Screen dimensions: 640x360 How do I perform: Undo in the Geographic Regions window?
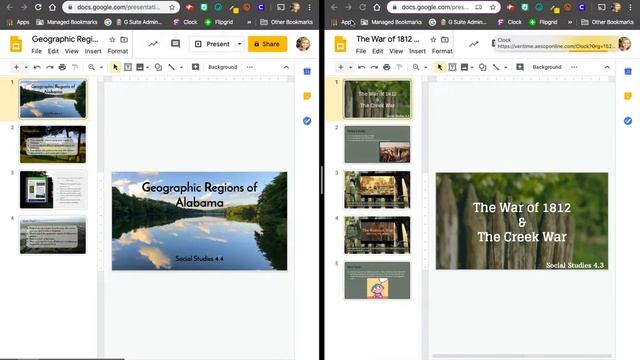[x=37, y=67]
